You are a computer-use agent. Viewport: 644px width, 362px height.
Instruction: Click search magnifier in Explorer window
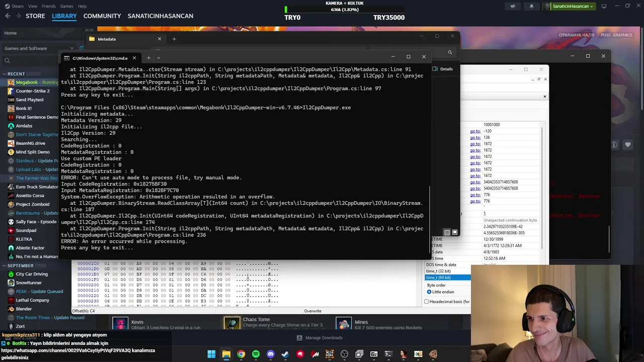click(x=450, y=52)
